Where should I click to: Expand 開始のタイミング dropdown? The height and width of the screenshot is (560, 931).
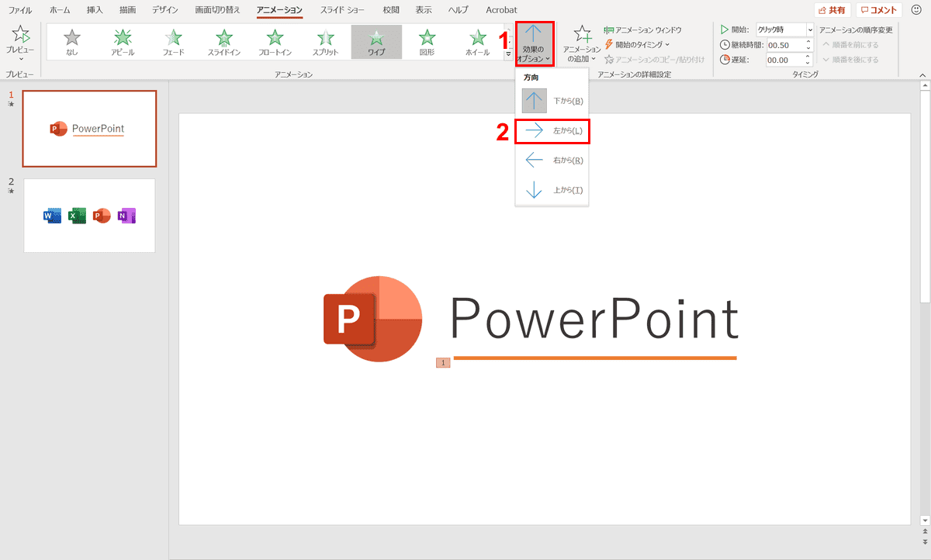pyautogui.click(x=636, y=44)
